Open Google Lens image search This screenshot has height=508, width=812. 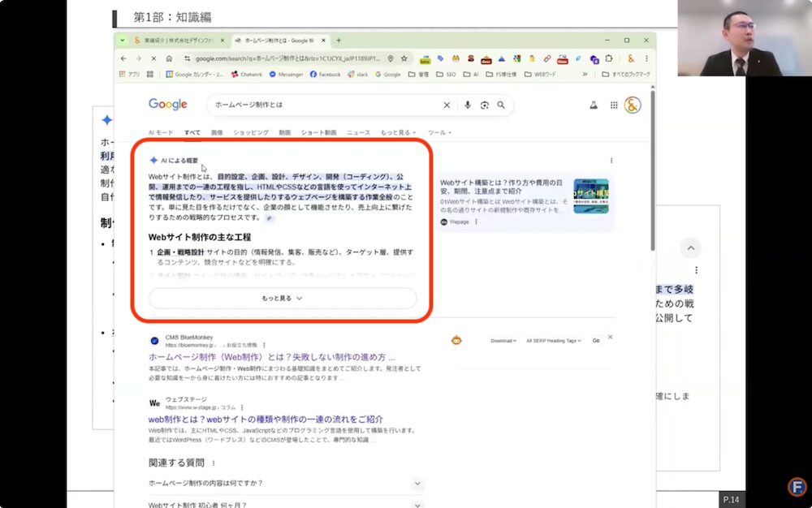[x=484, y=105]
